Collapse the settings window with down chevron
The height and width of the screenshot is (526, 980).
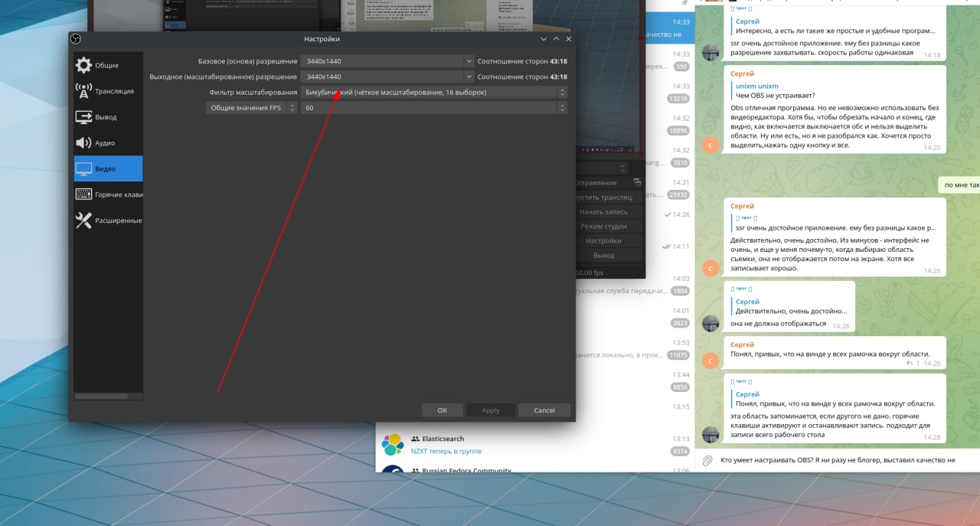544,39
